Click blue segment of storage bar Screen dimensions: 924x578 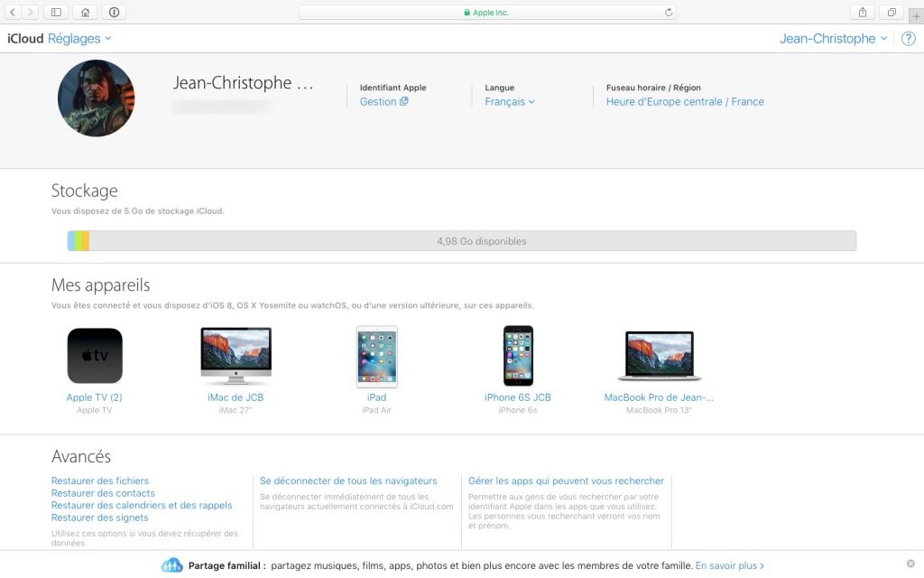(71, 240)
